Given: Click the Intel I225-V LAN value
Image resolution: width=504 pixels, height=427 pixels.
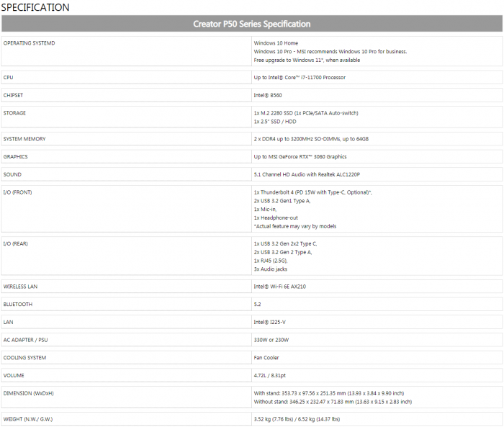Looking at the screenshot, I should 270,322.
